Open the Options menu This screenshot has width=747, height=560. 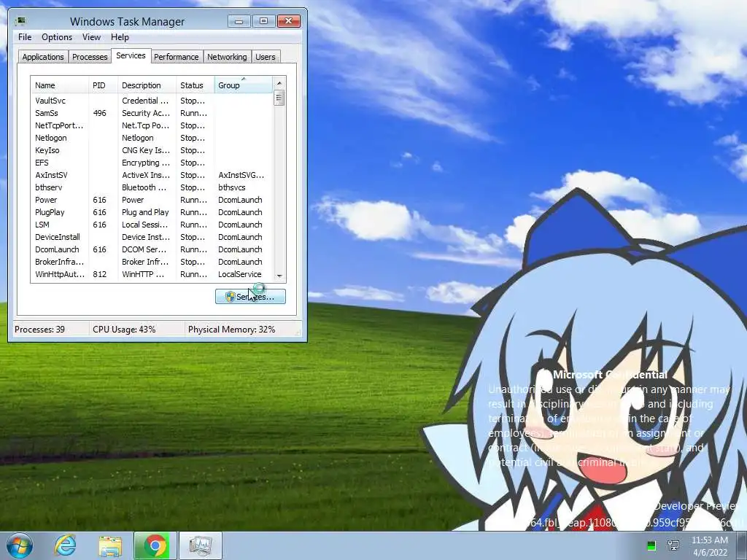(x=57, y=37)
